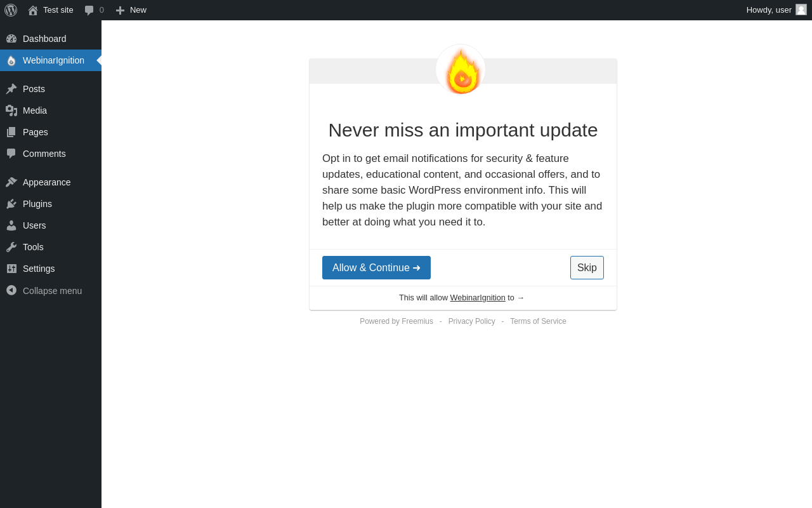Click the plus New icon
This screenshot has height=508, width=812.
[120, 10]
